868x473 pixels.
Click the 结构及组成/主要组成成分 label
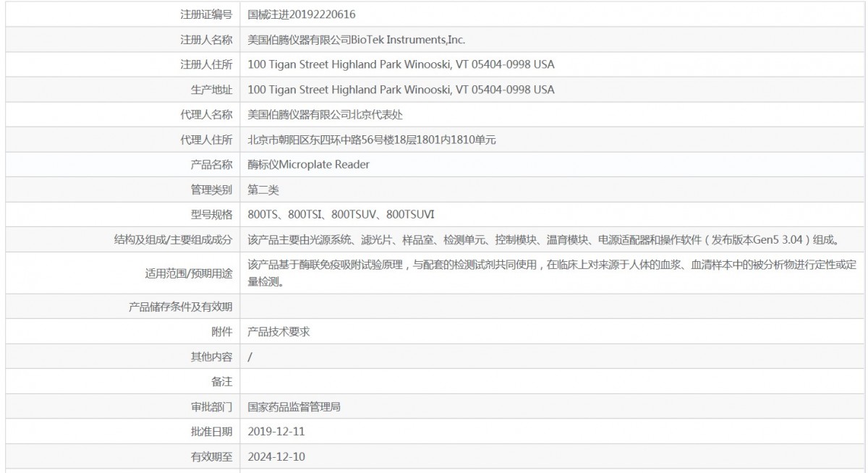173,239
